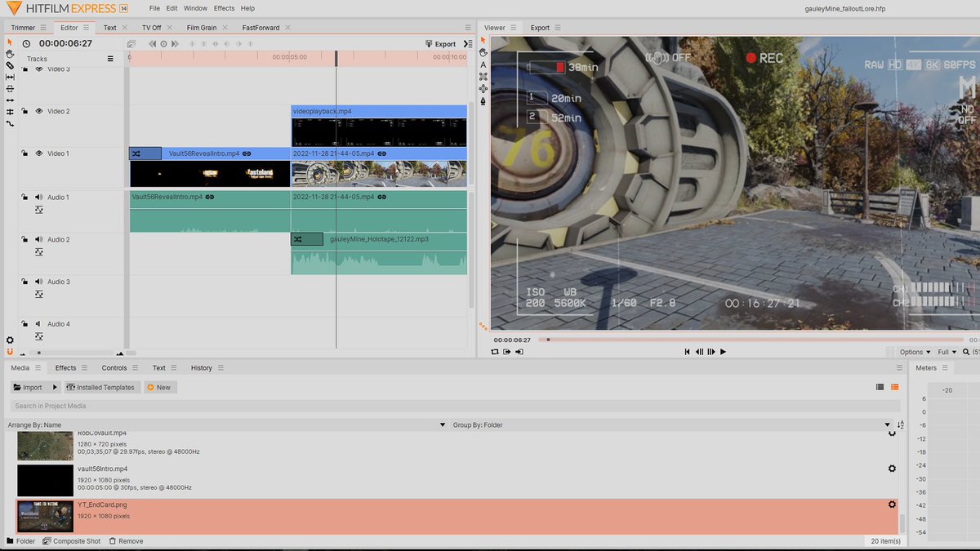Viewport: 980px width, 551px height.
Task: Hide the Video 1 track
Action: coord(38,153)
